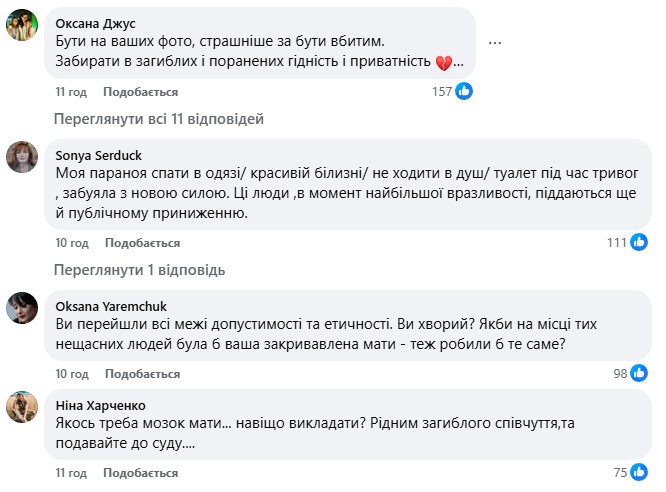
Task: Click the 11 год timestamp on first comment
Action: pos(72,92)
